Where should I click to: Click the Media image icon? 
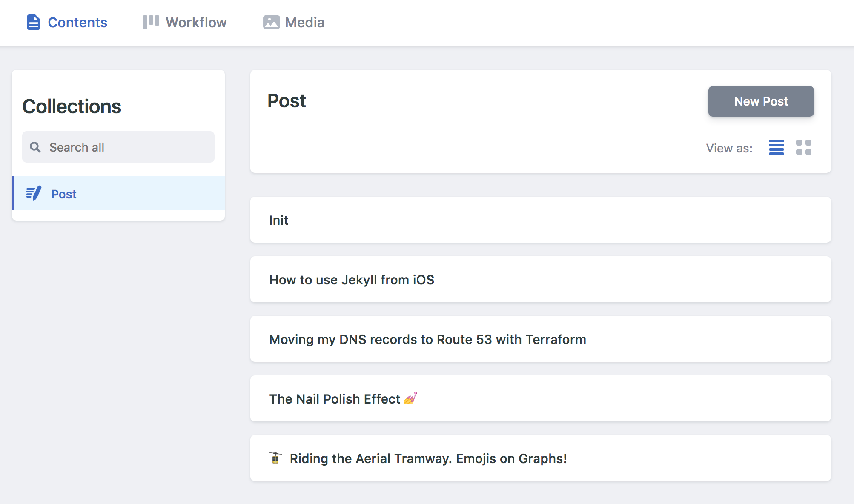coord(271,22)
